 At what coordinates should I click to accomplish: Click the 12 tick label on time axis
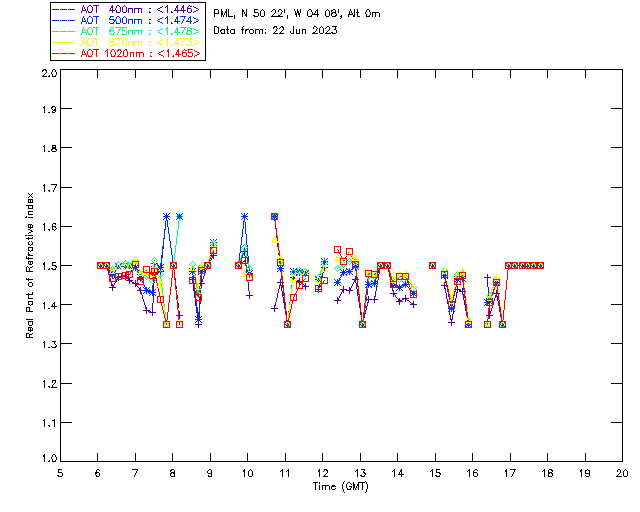322,474
